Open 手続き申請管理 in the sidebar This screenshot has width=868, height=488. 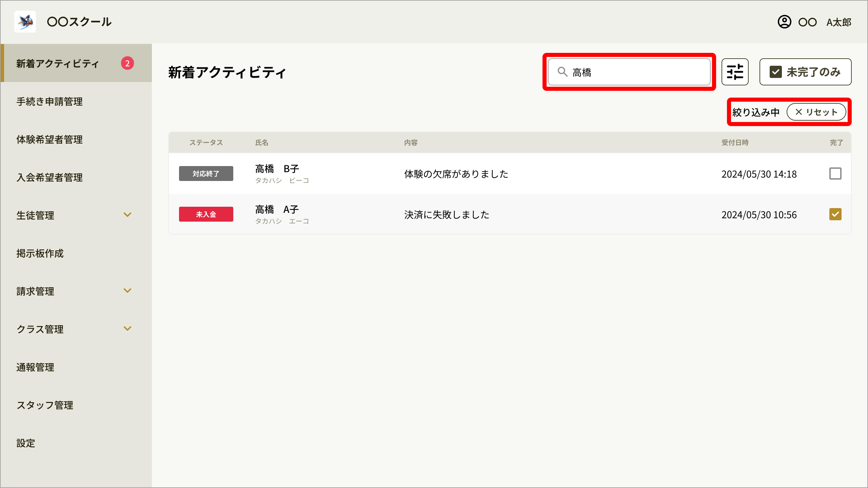click(76, 101)
